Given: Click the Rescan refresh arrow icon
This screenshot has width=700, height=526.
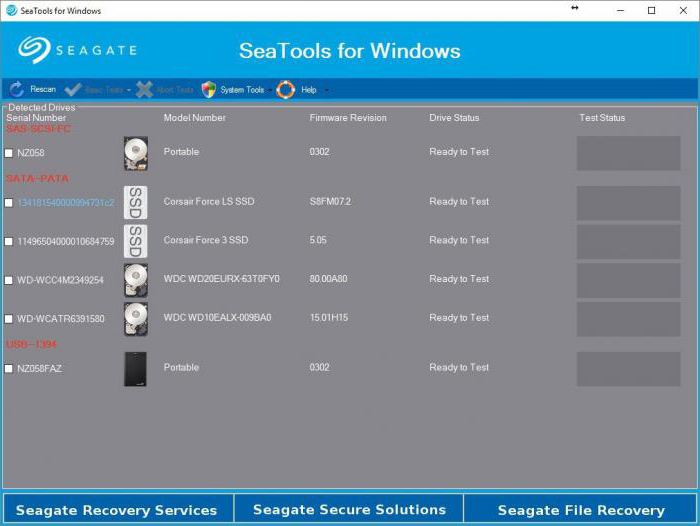Looking at the screenshot, I should point(17,89).
